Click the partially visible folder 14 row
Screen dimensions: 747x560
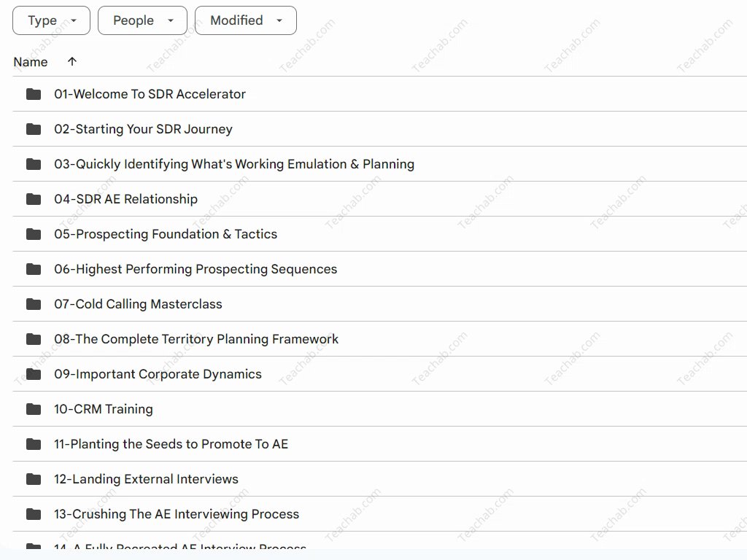pos(180,546)
